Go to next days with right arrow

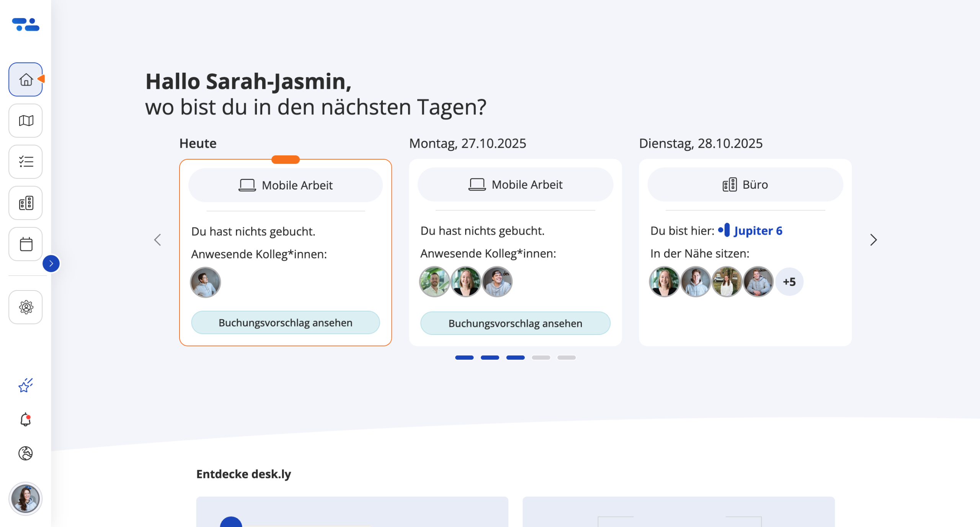[873, 240]
